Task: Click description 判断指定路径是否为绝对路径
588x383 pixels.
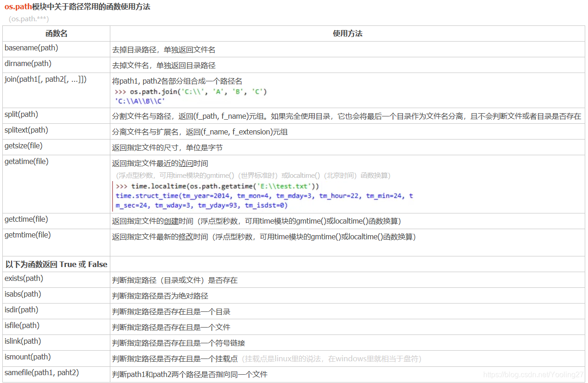Action: coord(160,296)
